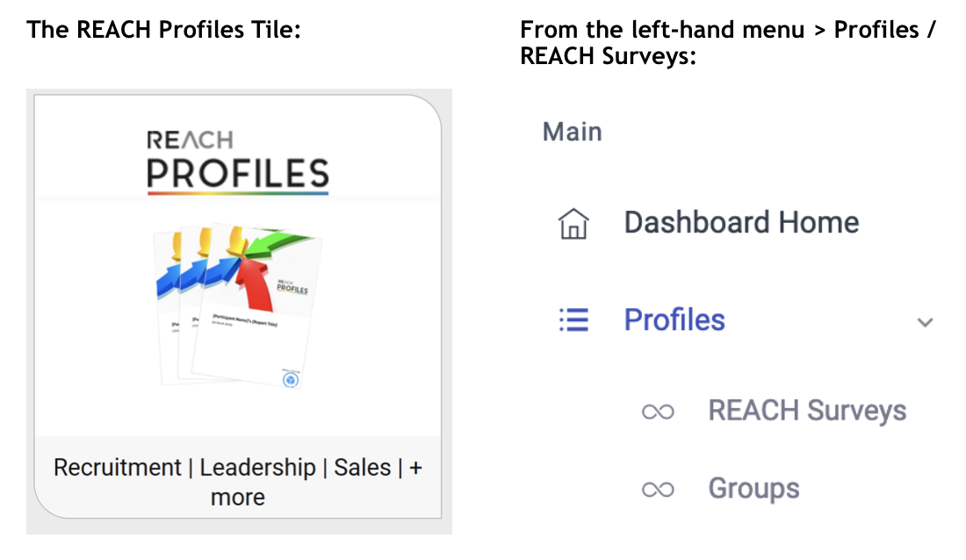The height and width of the screenshot is (560, 966).
Task: Open REACH Surveys from the submenu
Action: click(807, 411)
